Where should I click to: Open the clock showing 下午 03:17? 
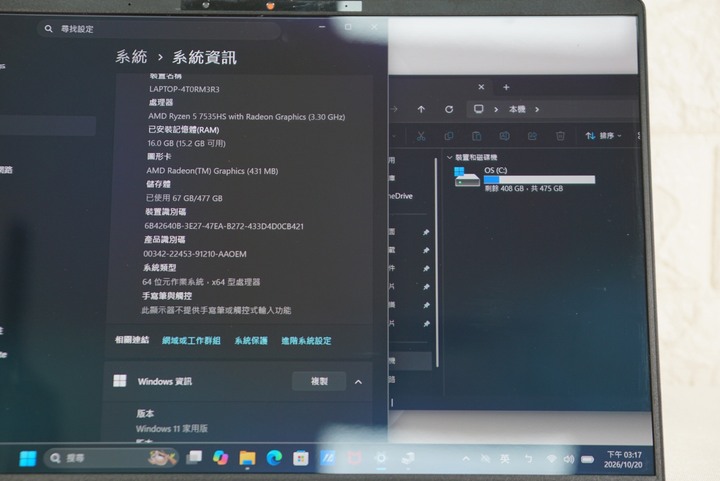coord(624,459)
